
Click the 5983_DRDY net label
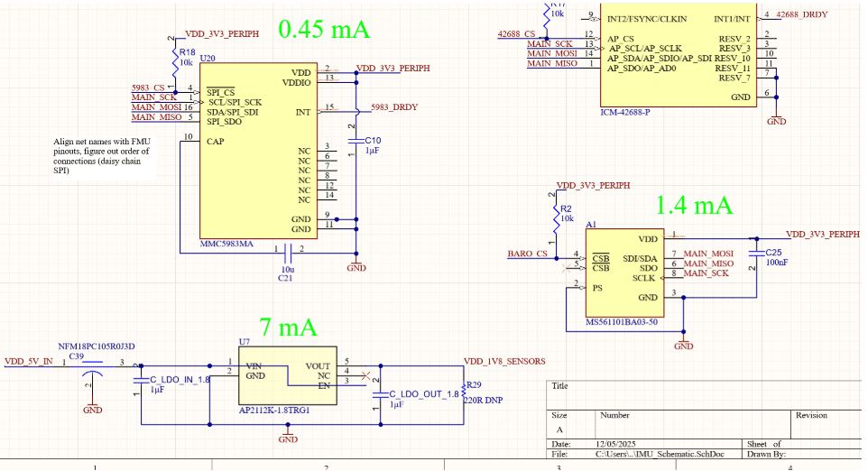(394, 107)
